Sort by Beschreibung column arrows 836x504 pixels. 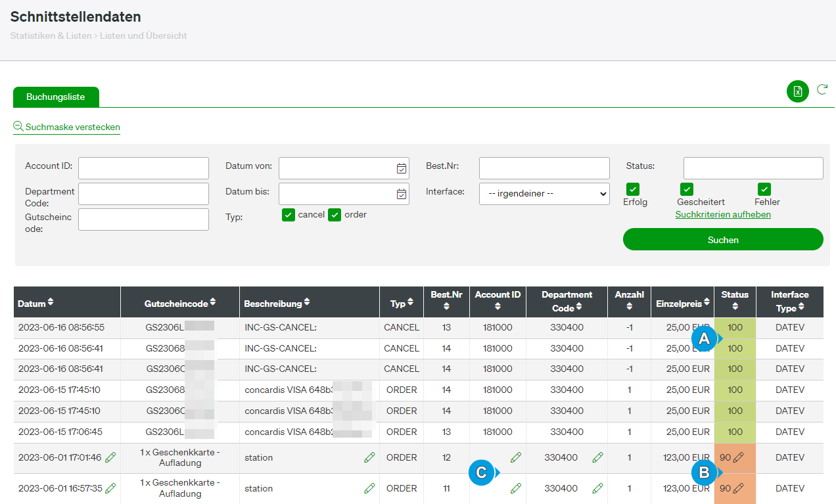point(307,303)
